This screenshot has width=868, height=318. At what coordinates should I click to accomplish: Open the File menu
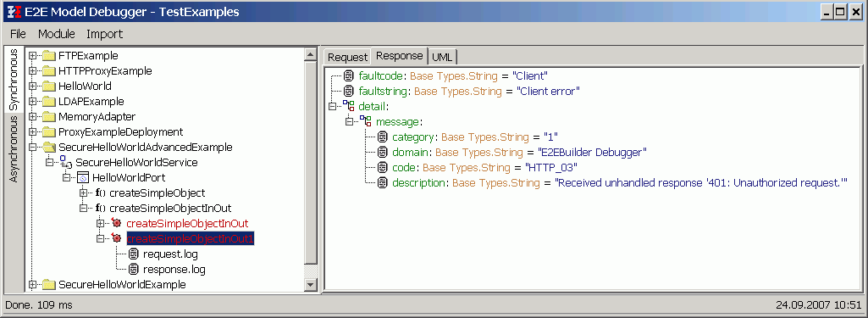pos(19,34)
